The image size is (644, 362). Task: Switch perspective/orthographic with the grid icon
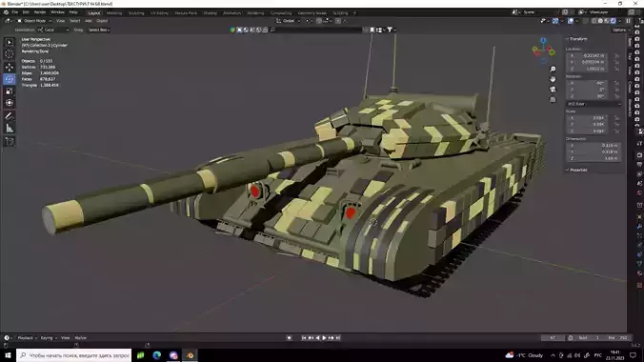click(x=553, y=99)
